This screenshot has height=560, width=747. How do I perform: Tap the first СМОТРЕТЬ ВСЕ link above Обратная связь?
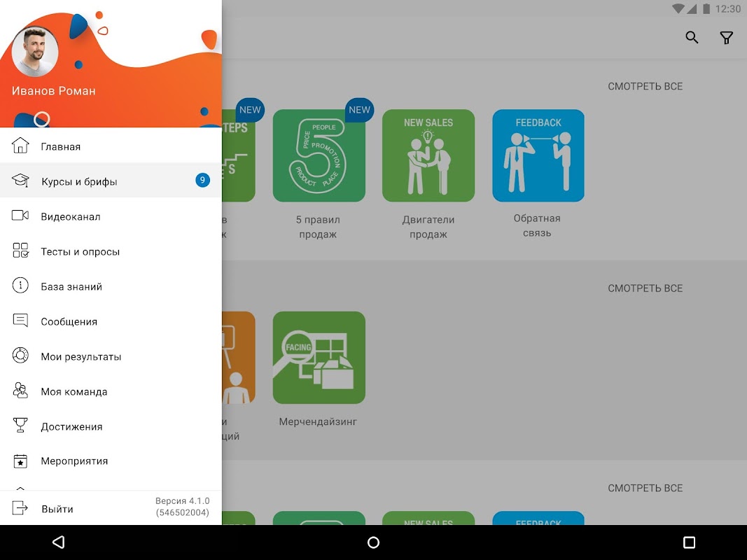point(645,86)
